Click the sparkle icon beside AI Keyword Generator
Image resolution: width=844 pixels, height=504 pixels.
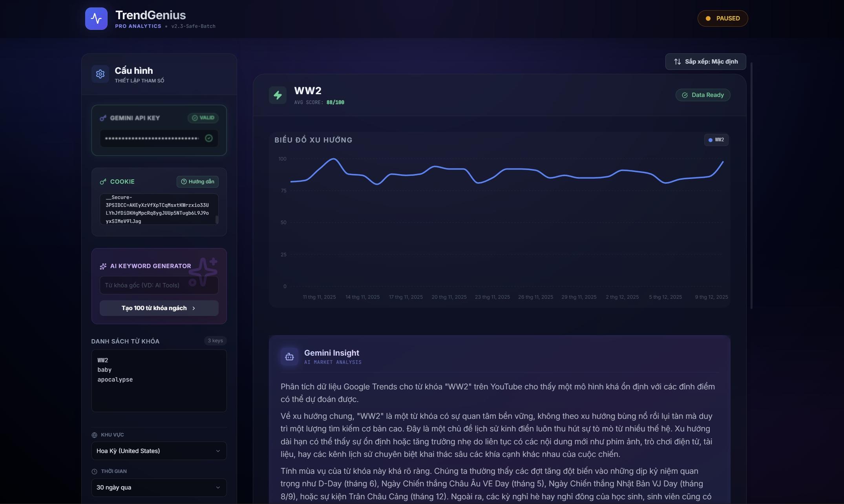103,267
